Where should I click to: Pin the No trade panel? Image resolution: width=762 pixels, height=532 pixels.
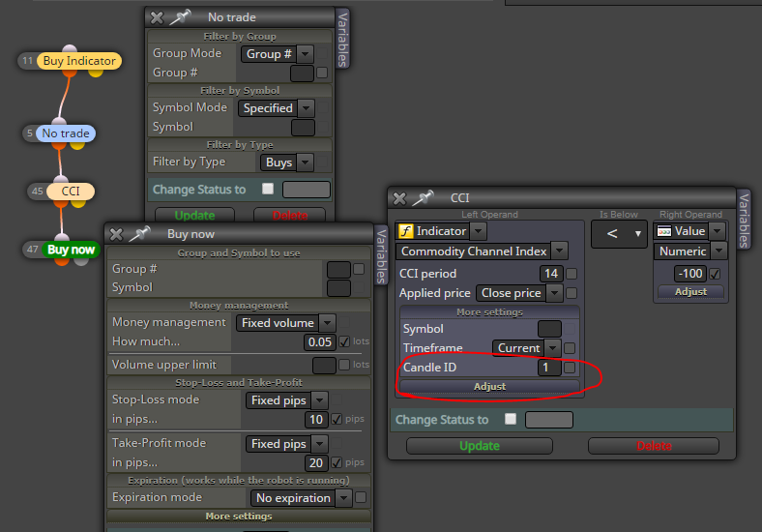[180, 17]
